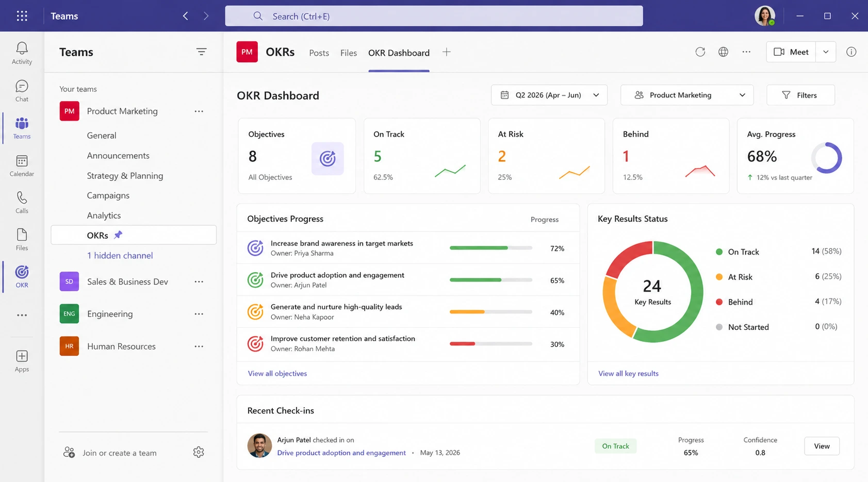
Task: Click View all key results link
Action: click(x=628, y=373)
